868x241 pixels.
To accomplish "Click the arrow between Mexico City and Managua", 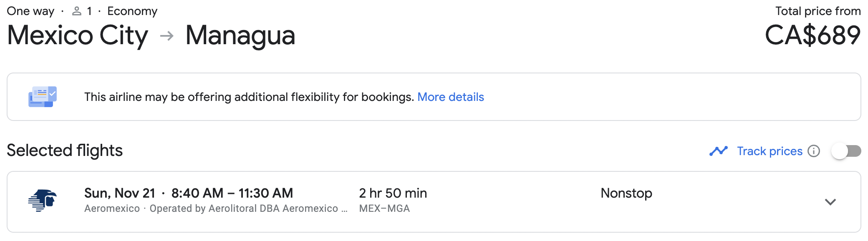I will pos(167,36).
